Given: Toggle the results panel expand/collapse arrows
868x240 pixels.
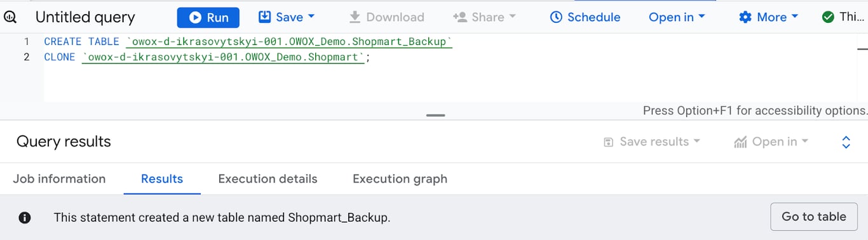Looking at the screenshot, I should coord(846,142).
